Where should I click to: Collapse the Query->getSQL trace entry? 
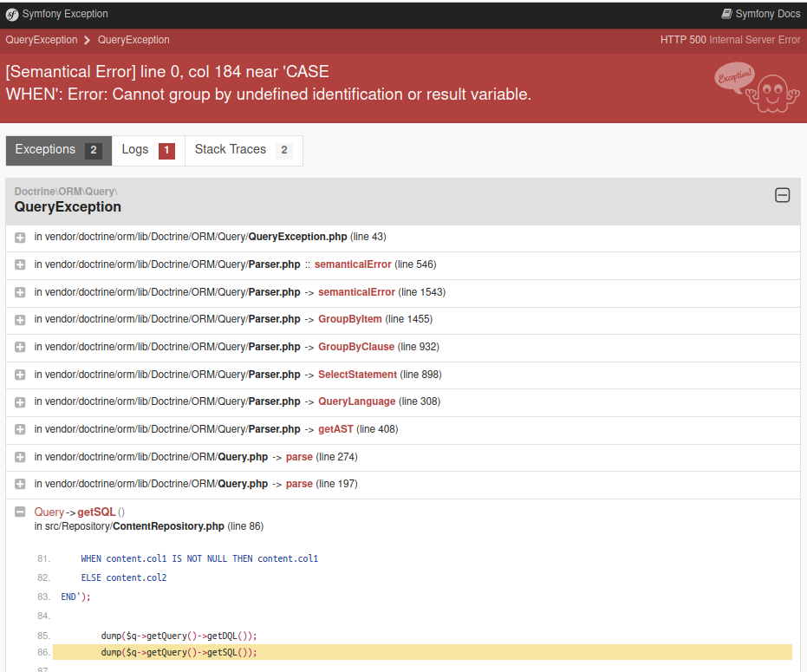coord(20,512)
